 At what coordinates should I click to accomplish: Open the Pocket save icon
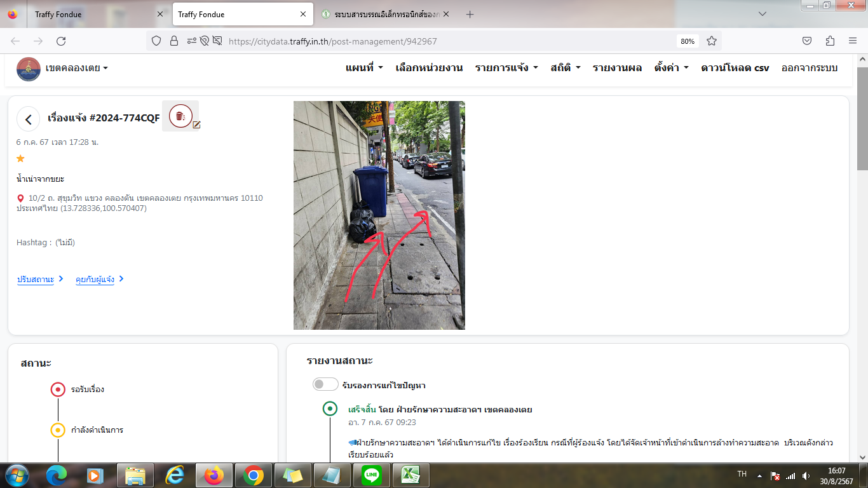[x=807, y=41]
